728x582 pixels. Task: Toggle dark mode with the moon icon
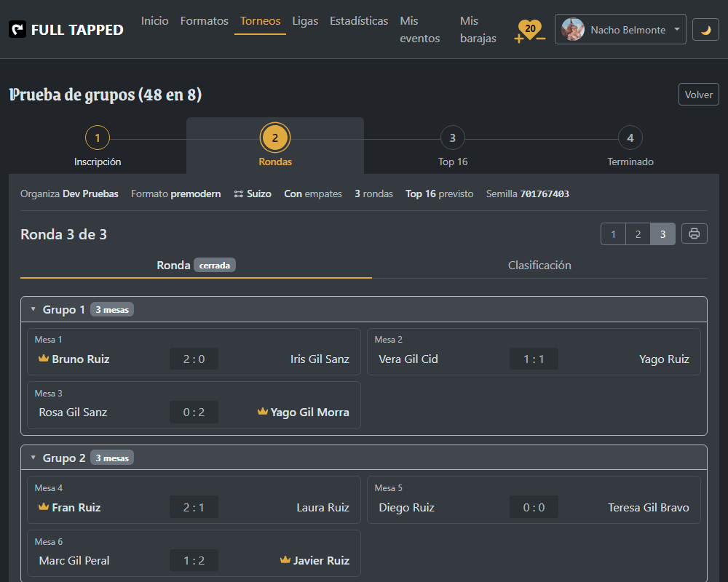pos(705,30)
